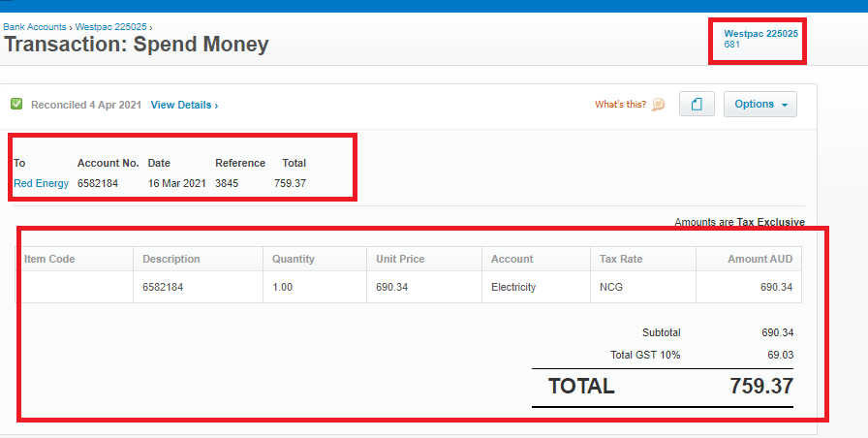Open the Red Energy contact link
Viewport: 868px width, 438px height.
tap(41, 183)
